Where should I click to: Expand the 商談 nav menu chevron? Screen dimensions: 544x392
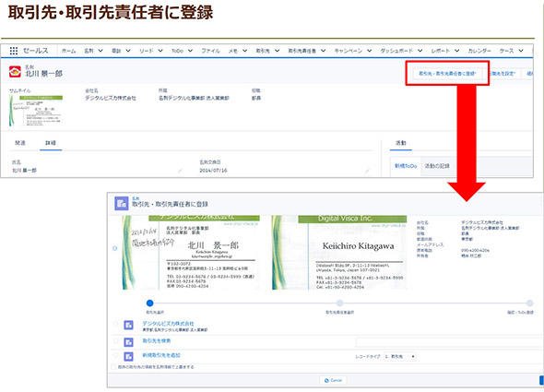coord(128,51)
